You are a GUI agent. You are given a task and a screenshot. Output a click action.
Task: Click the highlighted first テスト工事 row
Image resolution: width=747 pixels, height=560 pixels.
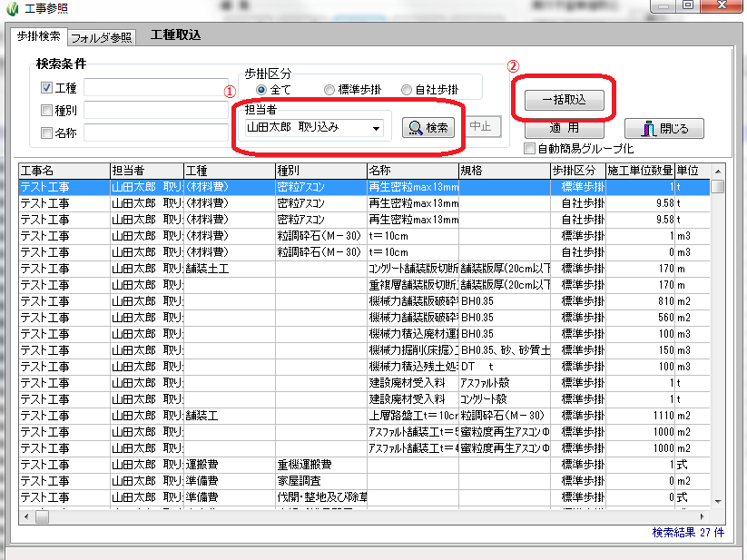click(x=365, y=187)
